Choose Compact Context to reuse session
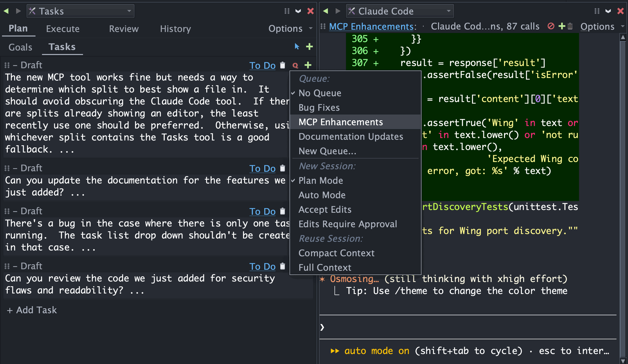The width and height of the screenshot is (628, 364). [x=355, y=253]
